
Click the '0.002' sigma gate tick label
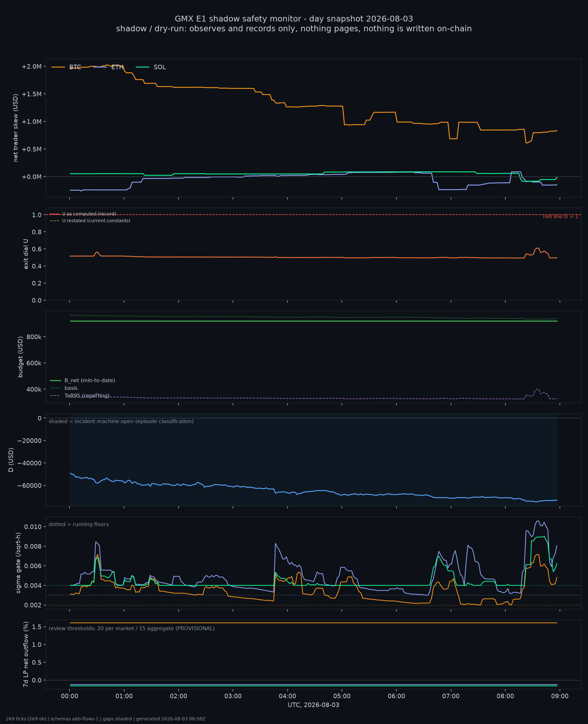pyautogui.click(x=33, y=605)
